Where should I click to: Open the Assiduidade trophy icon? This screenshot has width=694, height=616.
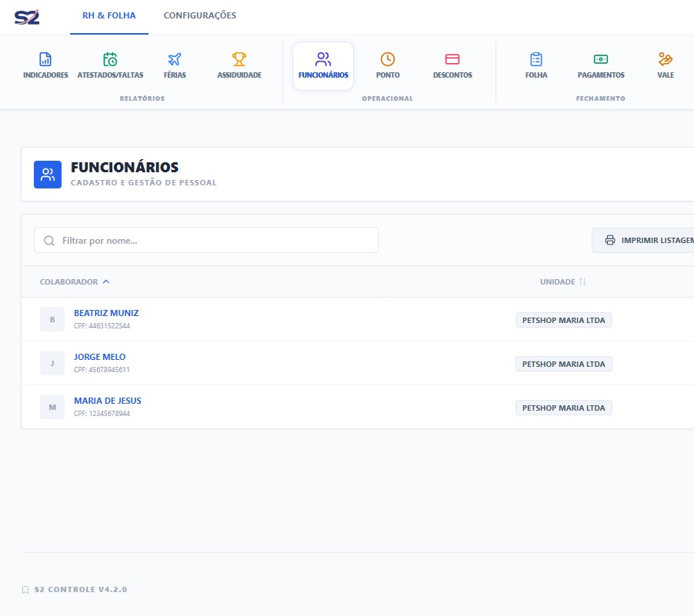[239, 59]
